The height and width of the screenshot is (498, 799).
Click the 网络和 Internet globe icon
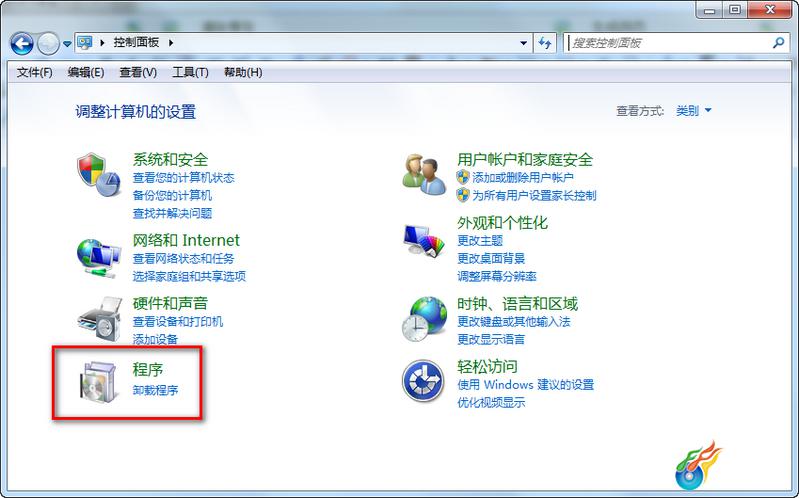[99, 258]
